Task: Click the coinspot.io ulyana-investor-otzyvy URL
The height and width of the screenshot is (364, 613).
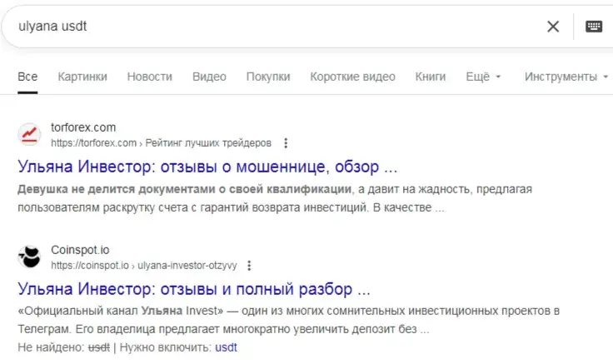Action: pos(144,266)
